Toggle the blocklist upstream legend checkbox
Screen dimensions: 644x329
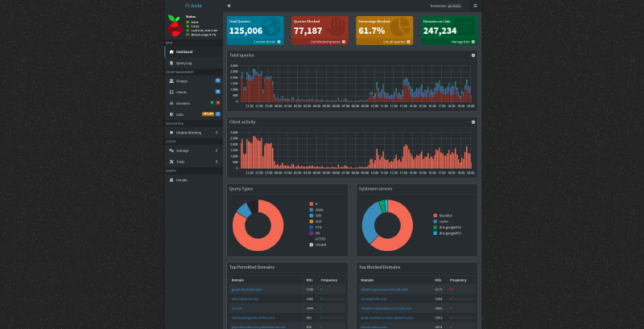(436, 216)
